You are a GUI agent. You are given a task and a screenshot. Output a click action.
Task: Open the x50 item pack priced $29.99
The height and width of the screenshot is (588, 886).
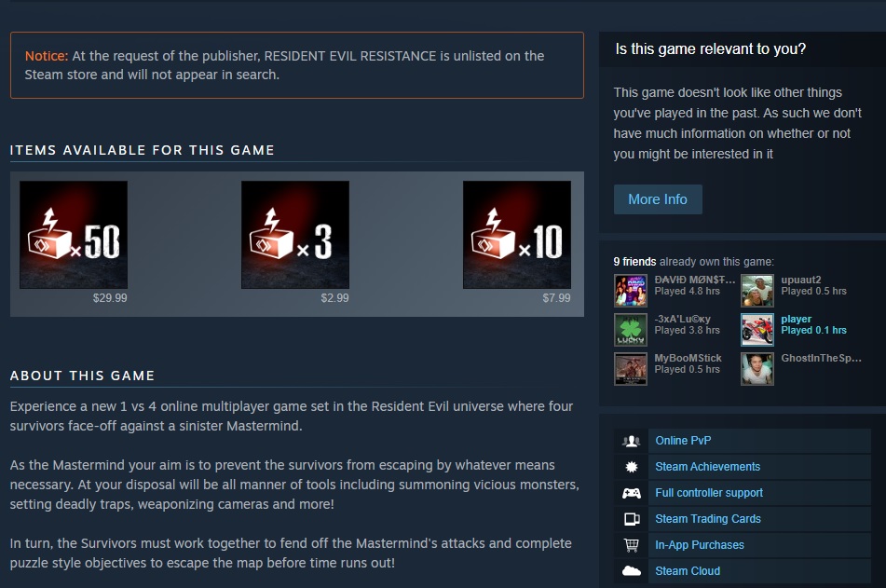(x=74, y=235)
